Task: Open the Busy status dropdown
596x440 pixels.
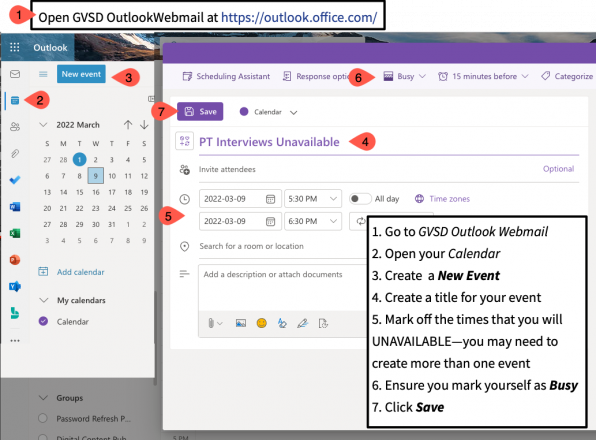Action: (405, 76)
